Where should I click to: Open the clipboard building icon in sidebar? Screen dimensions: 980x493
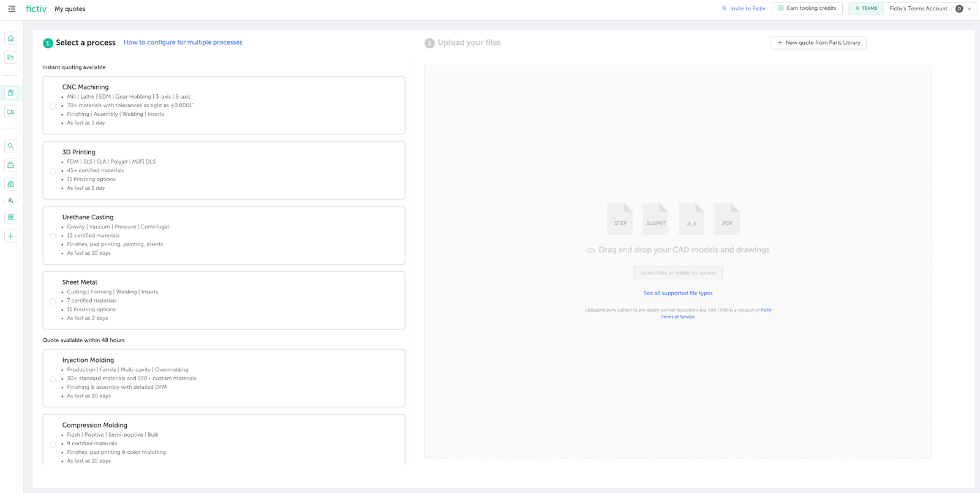[x=10, y=184]
